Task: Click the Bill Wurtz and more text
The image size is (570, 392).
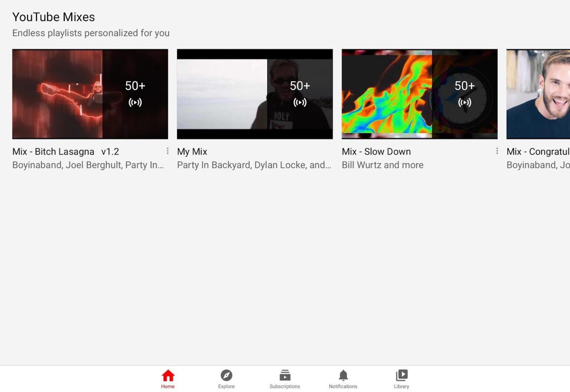Action: [x=382, y=165]
